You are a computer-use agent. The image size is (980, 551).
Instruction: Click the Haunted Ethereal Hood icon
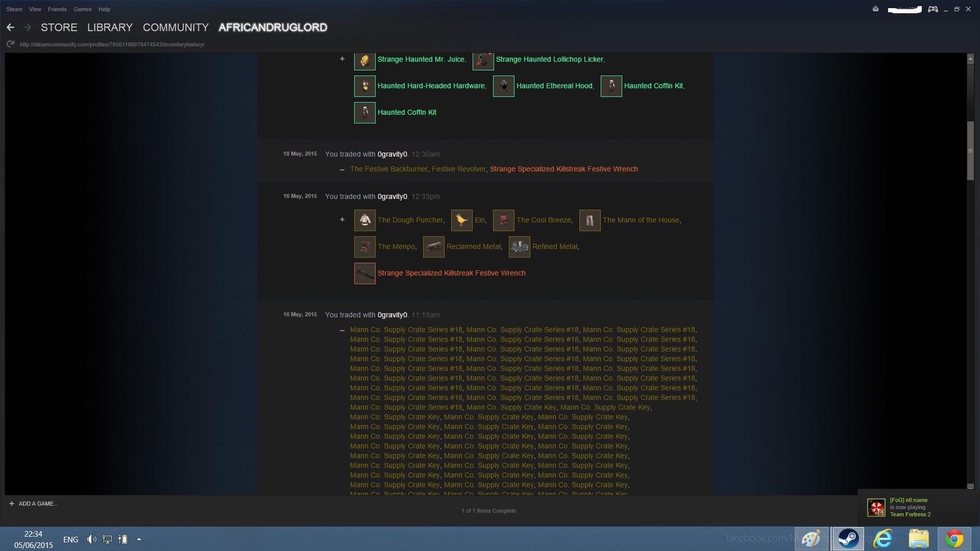click(503, 86)
